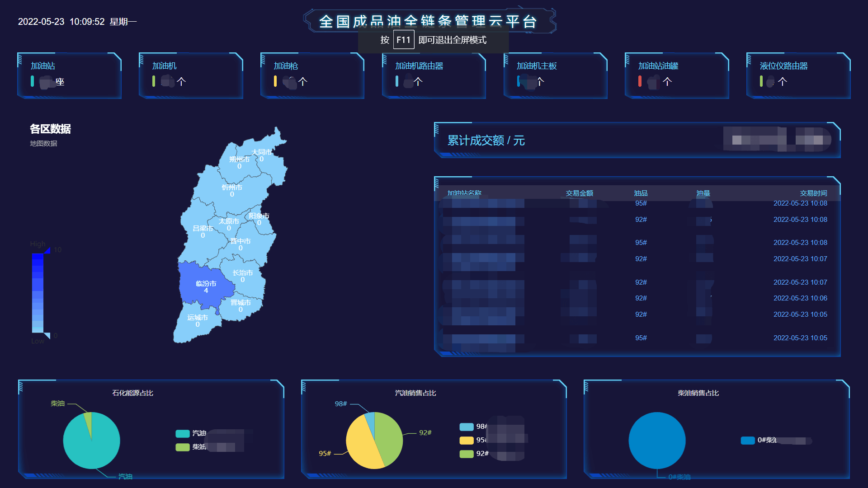Toggle 0#柴油 legend in 柴油销售占比
The image size is (868, 488).
(x=748, y=441)
